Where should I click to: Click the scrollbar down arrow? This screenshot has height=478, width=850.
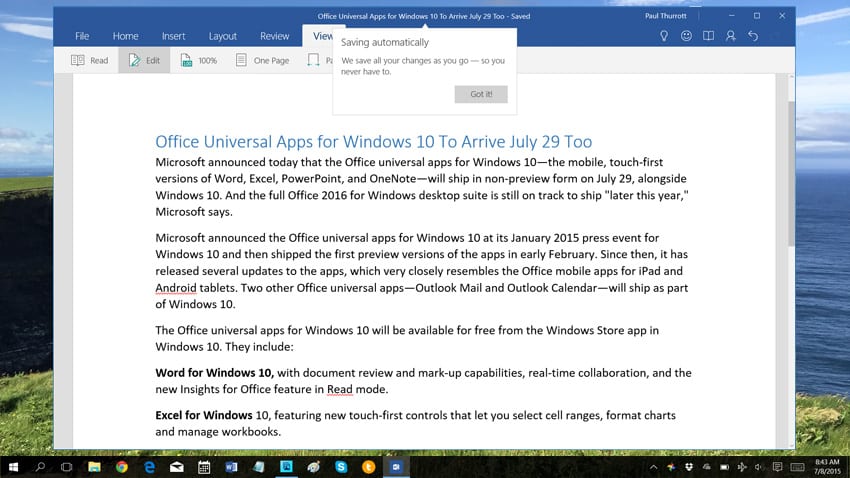pos(791,445)
